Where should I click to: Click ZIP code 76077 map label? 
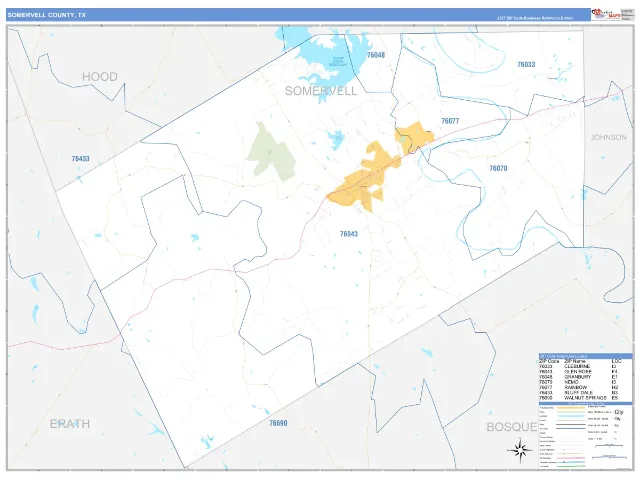[450, 121]
